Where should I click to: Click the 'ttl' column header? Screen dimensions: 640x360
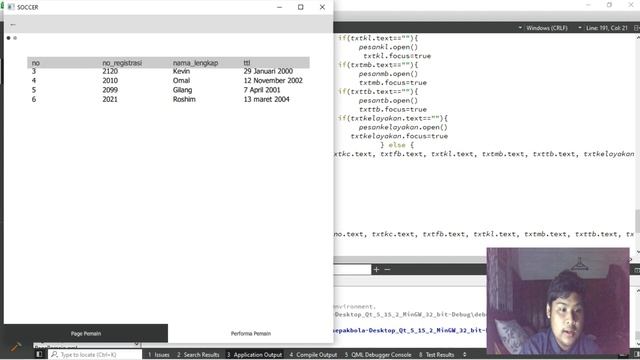click(x=247, y=63)
